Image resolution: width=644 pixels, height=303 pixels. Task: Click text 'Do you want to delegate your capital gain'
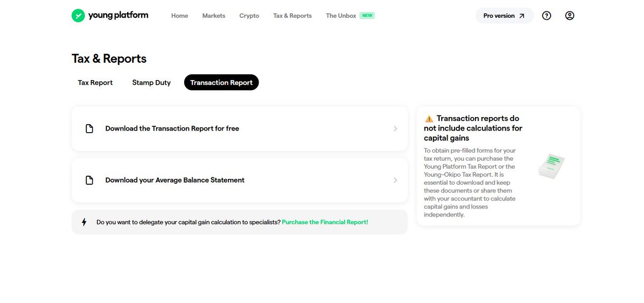[x=188, y=222]
